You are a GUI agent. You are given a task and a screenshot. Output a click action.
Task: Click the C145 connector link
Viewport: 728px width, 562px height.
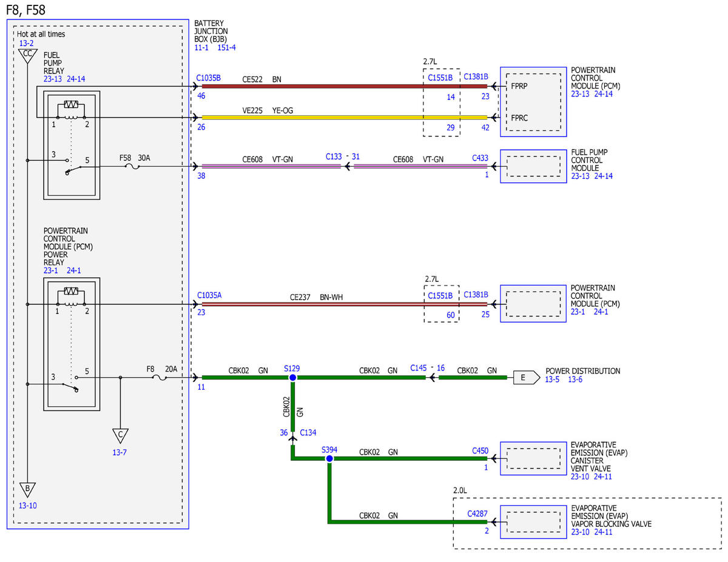click(x=419, y=368)
